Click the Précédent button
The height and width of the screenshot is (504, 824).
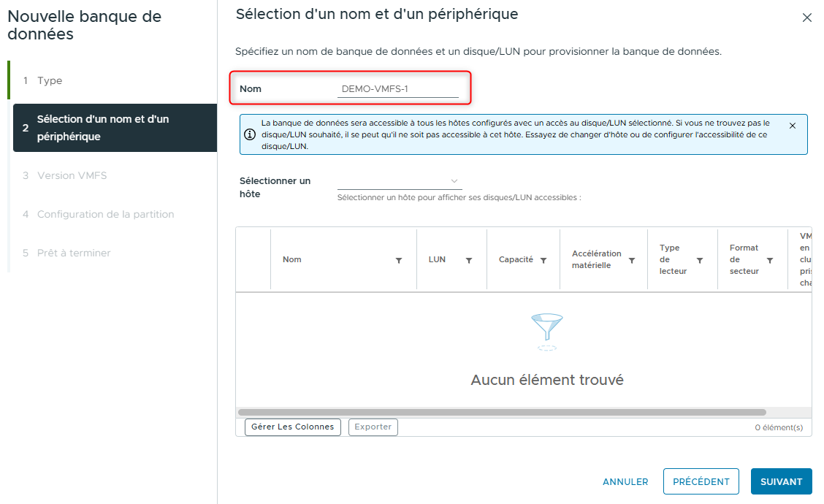[701, 481]
